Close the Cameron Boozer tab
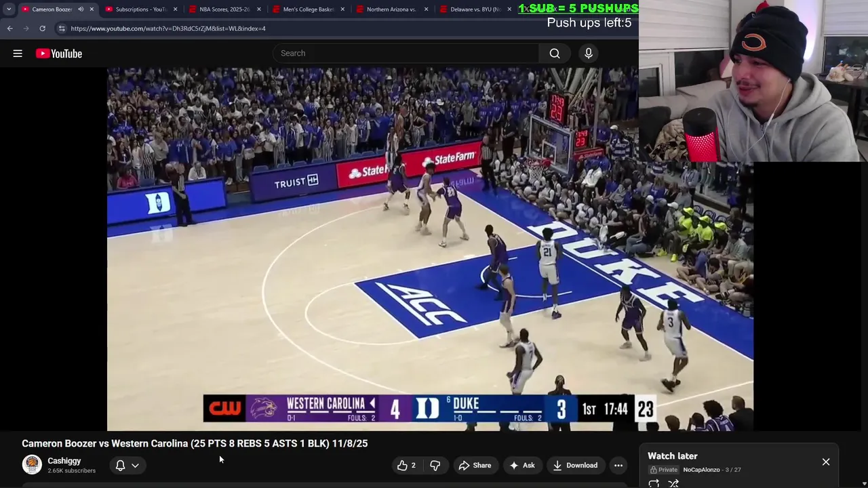 92,9
